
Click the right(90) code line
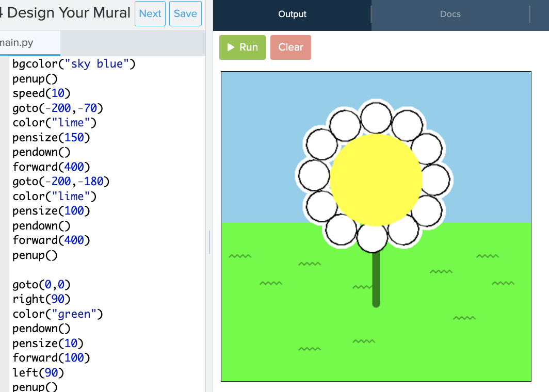coord(41,299)
